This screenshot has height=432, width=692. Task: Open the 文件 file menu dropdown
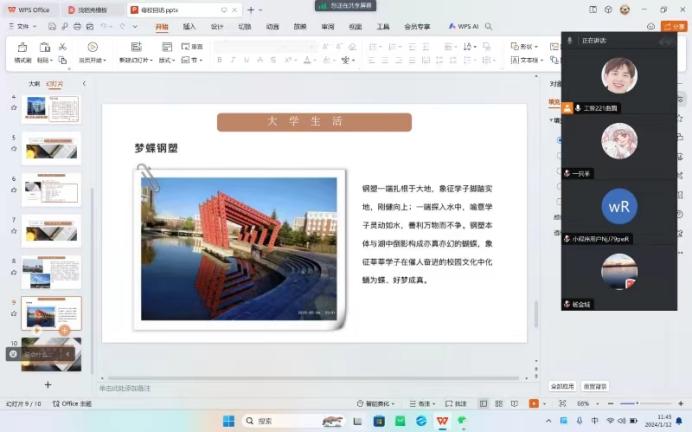[x=22, y=27]
